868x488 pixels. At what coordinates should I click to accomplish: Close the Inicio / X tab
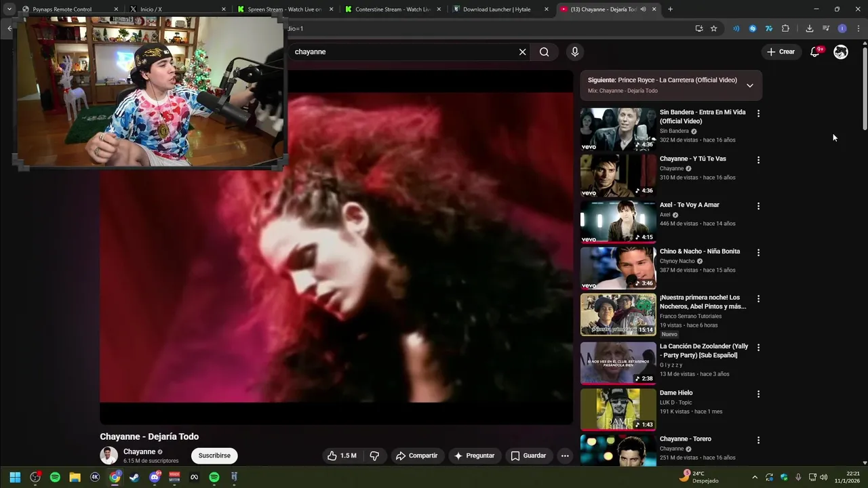[x=224, y=9]
